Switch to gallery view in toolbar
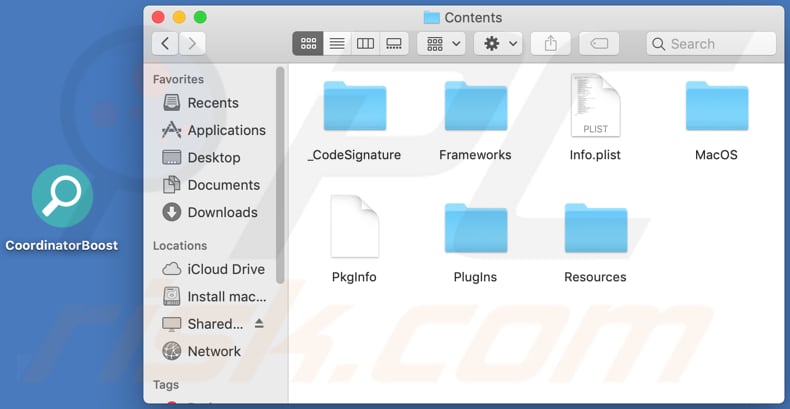790x409 pixels. pos(394,44)
